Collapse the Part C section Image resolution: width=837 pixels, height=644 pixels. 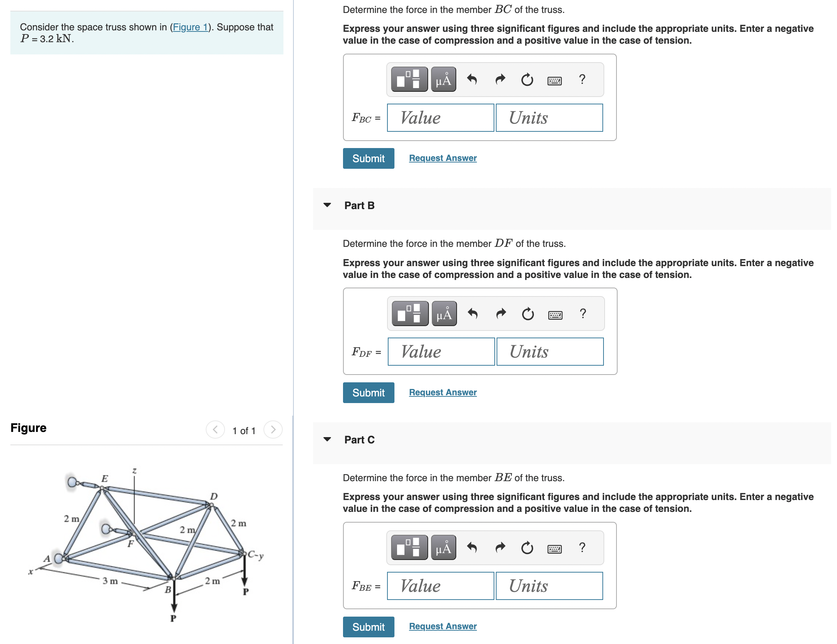click(x=327, y=440)
